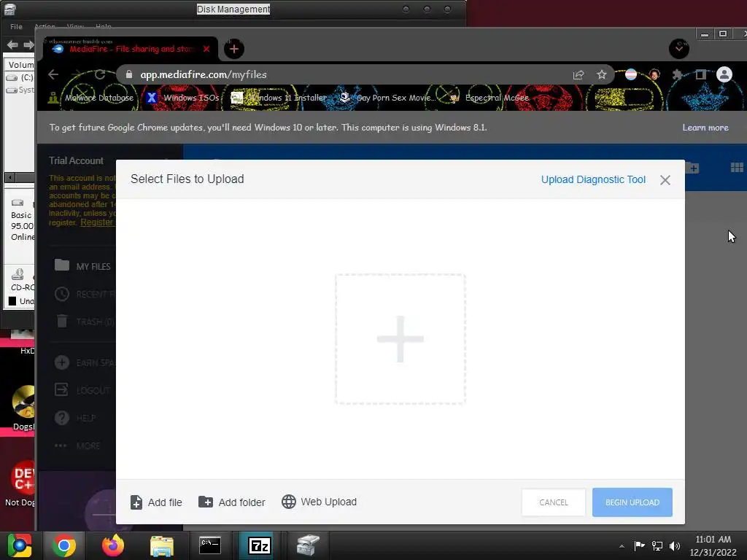Open Chrome side panel icon
The width and height of the screenshot is (747, 560).
coord(700,74)
